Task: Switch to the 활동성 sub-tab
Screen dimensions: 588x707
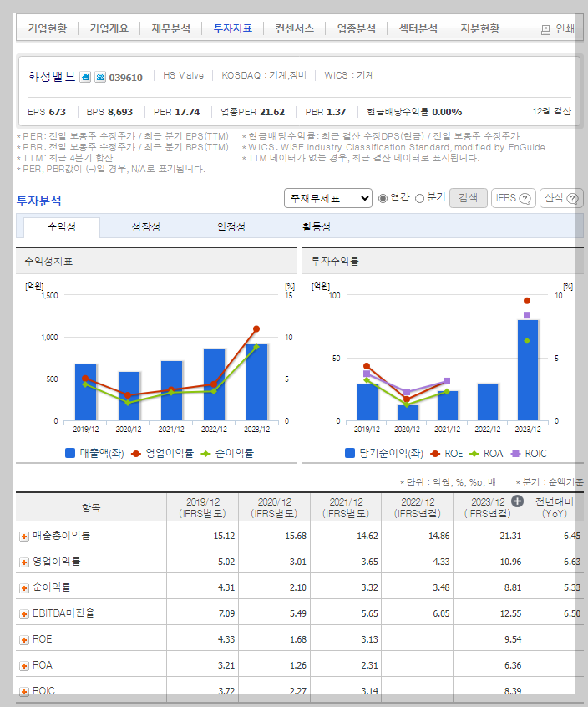Action: coord(317,226)
